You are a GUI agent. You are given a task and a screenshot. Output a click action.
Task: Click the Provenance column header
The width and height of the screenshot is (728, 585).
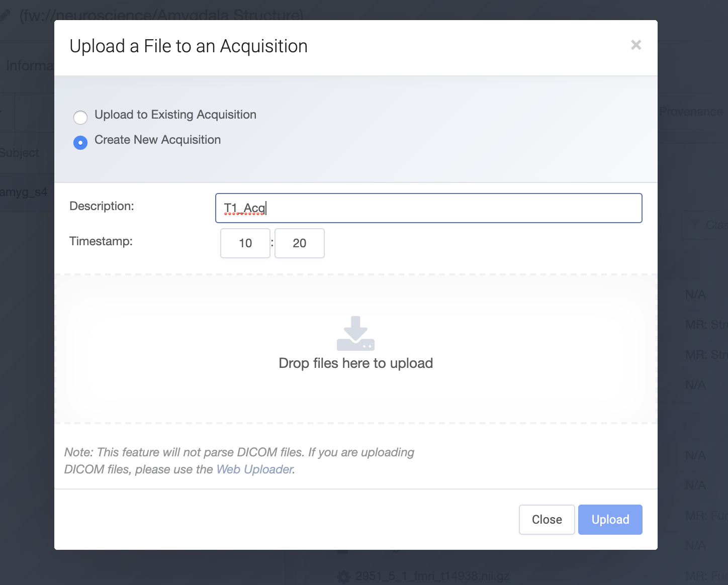click(691, 112)
